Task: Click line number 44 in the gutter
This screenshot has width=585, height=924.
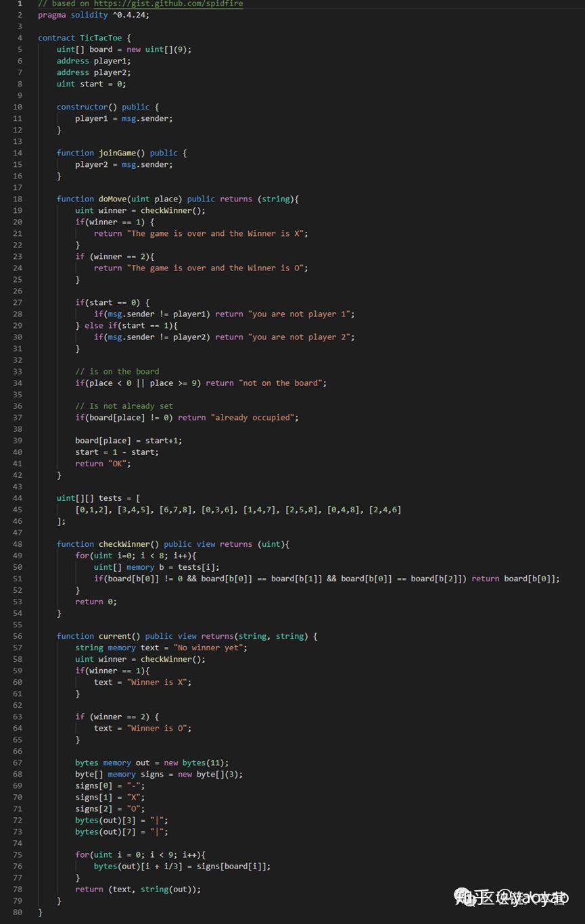Action: tap(18, 498)
